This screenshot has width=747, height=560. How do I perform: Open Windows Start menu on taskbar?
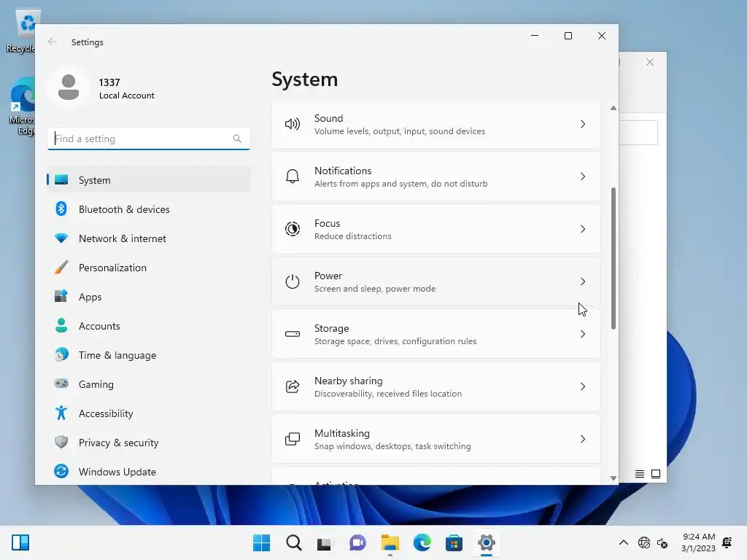click(x=261, y=542)
